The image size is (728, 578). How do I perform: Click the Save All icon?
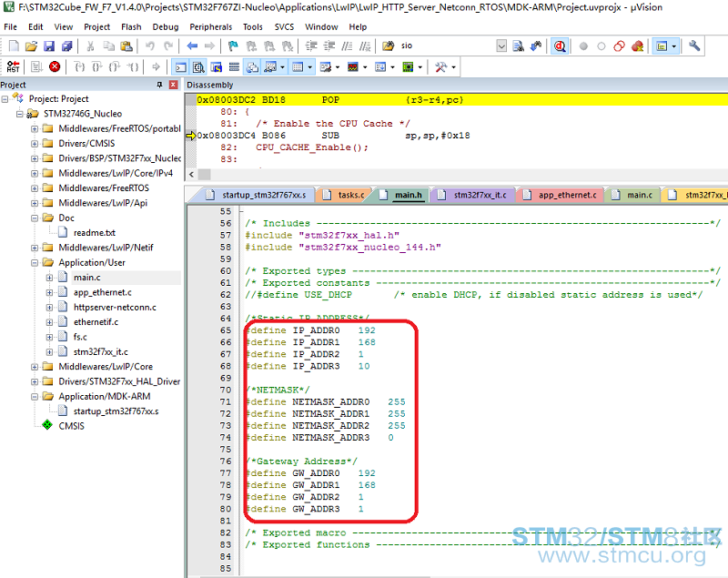click(x=66, y=46)
